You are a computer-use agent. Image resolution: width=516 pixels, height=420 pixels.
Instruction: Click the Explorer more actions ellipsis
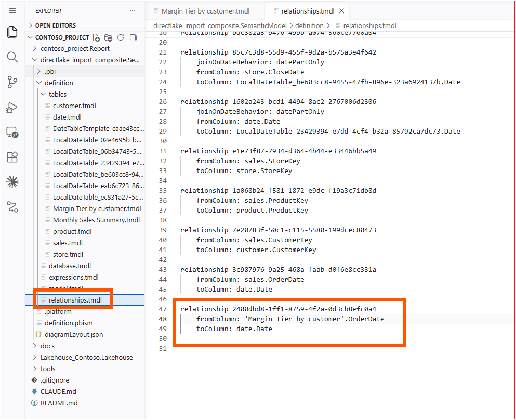[133, 11]
